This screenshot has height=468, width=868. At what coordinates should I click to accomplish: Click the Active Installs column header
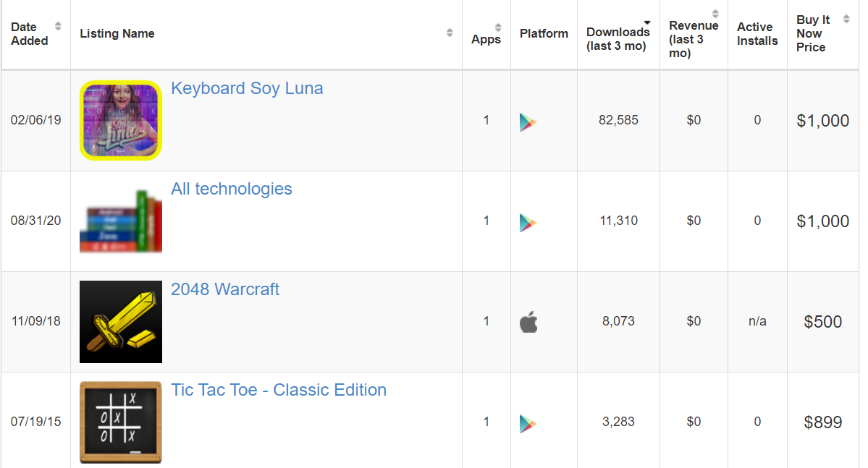coord(757,34)
